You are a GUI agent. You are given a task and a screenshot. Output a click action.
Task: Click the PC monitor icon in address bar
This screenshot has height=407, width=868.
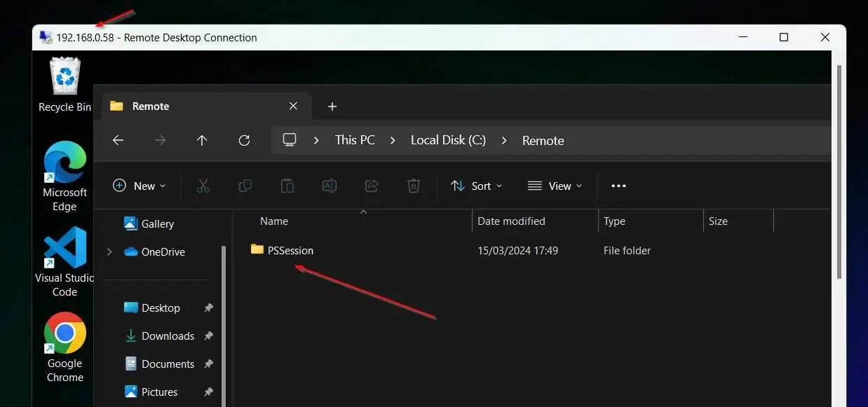point(290,139)
